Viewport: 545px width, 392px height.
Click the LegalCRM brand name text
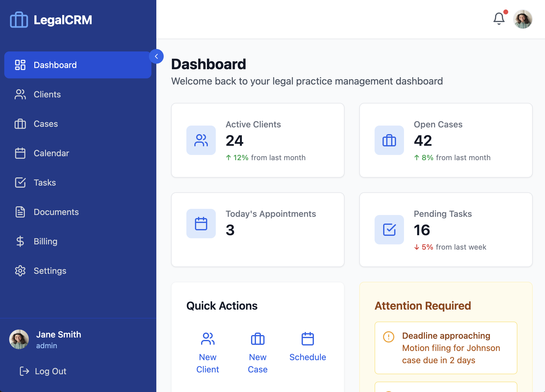[63, 20]
